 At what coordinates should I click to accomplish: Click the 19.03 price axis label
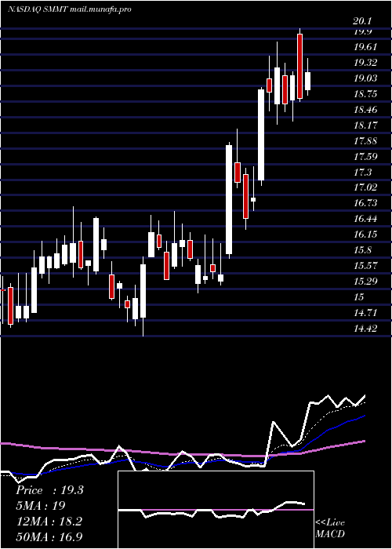click(365, 78)
